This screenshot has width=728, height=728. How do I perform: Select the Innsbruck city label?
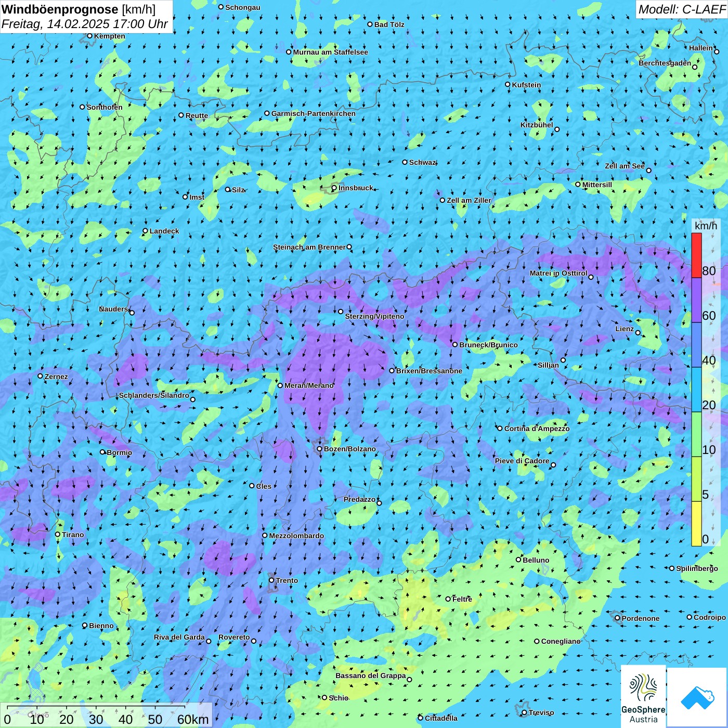[356, 188]
